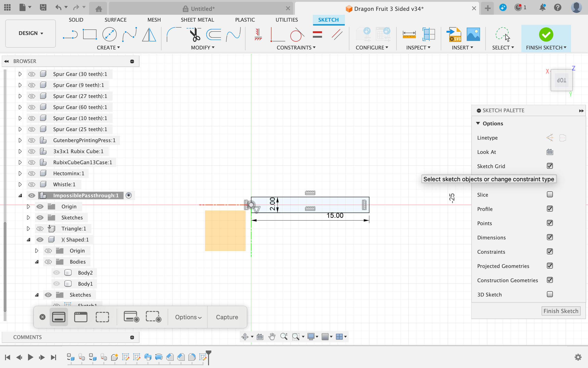The width and height of the screenshot is (588, 368).
Task: Click the Measure ruler icon
Action: pyautogui.click(x=409, y=35)
